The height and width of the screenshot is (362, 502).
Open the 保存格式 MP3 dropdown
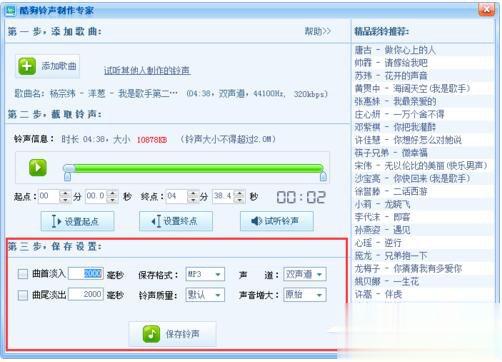coord(205,274)
